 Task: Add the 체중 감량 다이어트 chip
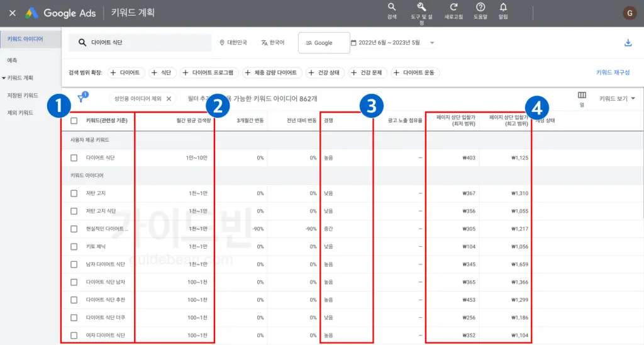(272, 73)
